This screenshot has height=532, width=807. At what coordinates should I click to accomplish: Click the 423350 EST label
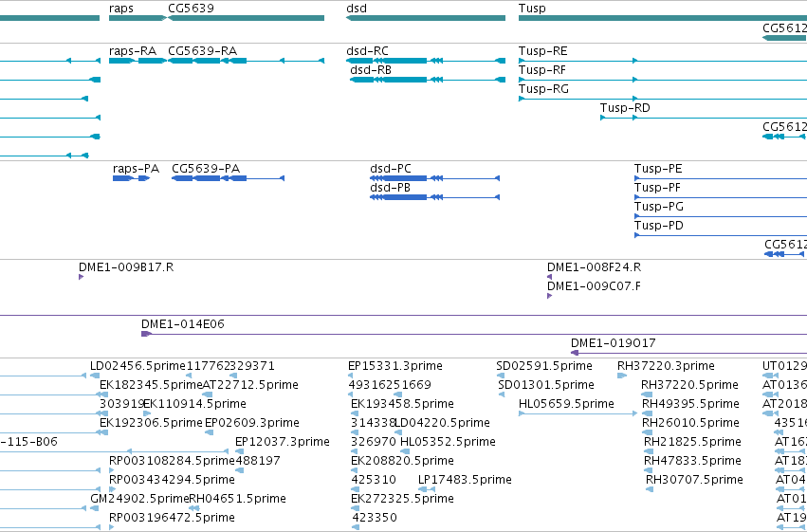[375, 518]
